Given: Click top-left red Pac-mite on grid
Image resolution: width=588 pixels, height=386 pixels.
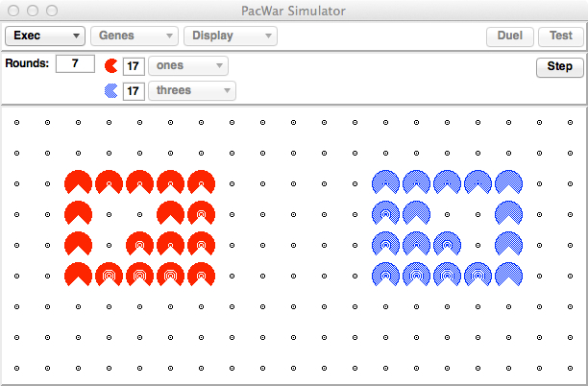Looking at the screenshot, I should tap(78, 182).
